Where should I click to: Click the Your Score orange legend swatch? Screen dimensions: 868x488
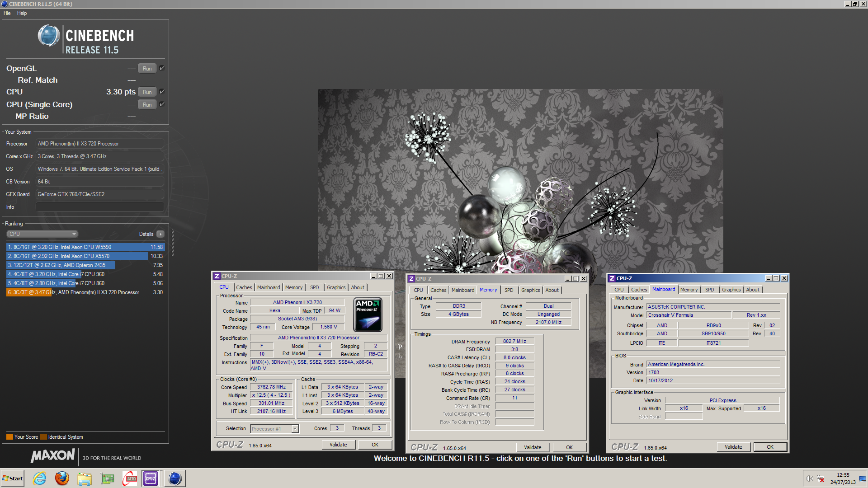pyautogui.click(x=9, y=437)
